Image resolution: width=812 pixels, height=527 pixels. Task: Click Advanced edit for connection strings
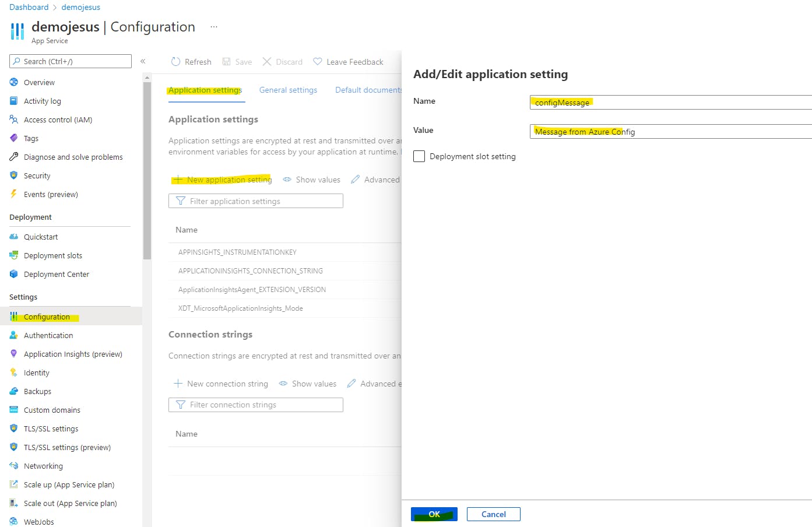point(374,384)
